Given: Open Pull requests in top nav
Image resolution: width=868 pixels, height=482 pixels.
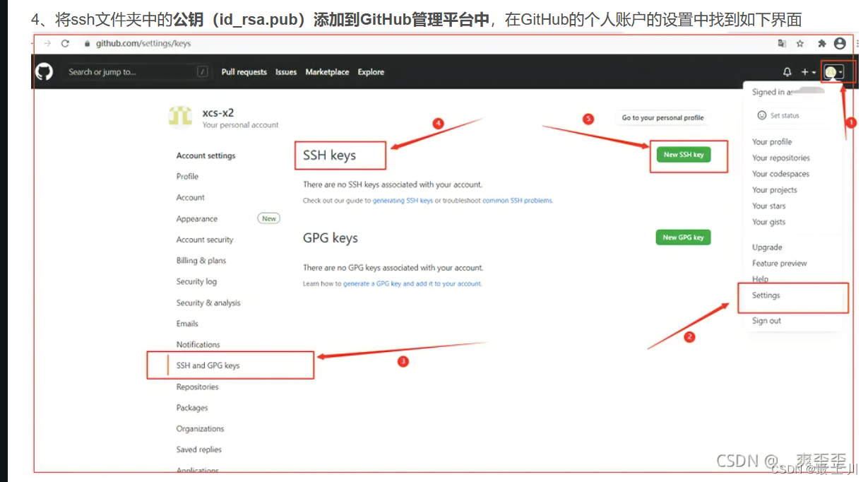Looking at the screenshot, I should click(244, 72).
